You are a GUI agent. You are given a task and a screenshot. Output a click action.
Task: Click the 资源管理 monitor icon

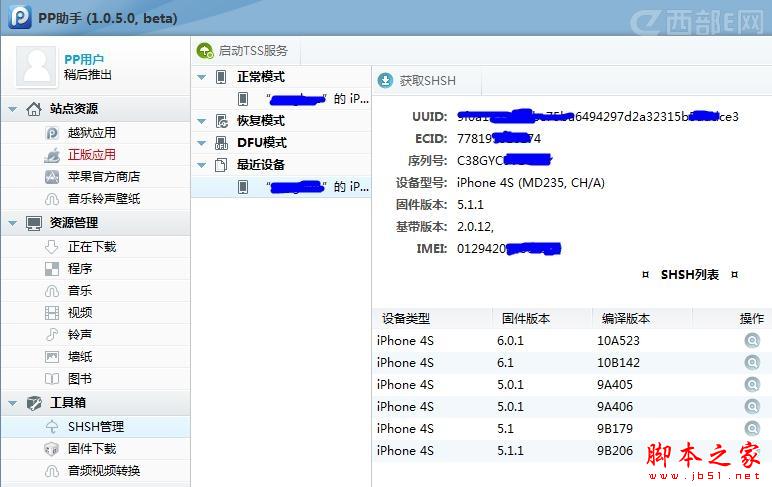(34, 223)
